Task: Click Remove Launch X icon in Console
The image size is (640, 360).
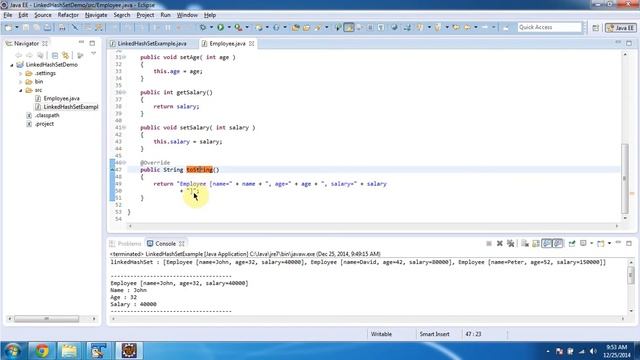Action: tap(500, 244)
